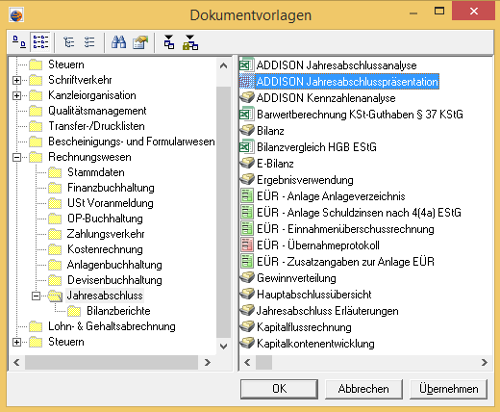Image resolution: width=500 pixels, height=412 pixels.
Task: Select Excel icon of ADDISON Jahresabschlussanalyse
Action: click(247, 65)
